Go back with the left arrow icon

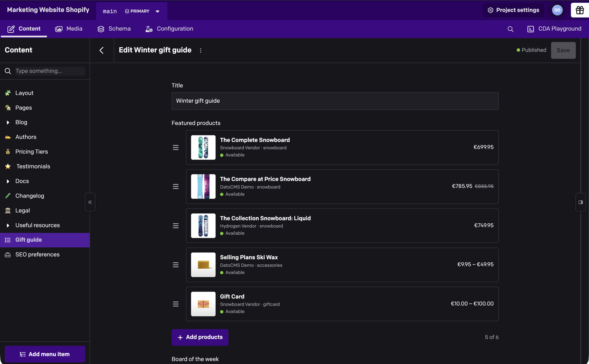pos(101,50)
